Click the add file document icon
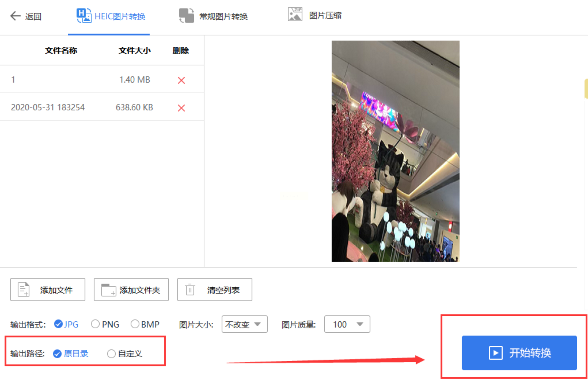The width and height of the screenshot is (588, 382). click(x=24, y=290)
